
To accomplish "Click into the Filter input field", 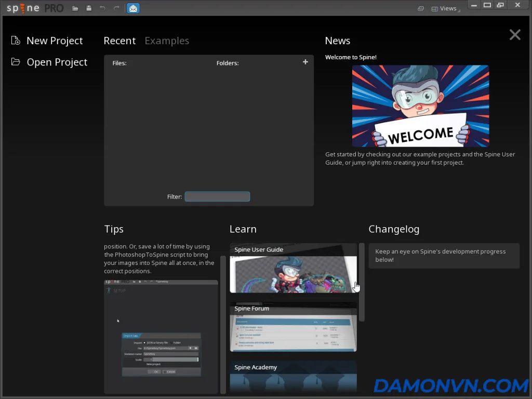I will 217,197.
